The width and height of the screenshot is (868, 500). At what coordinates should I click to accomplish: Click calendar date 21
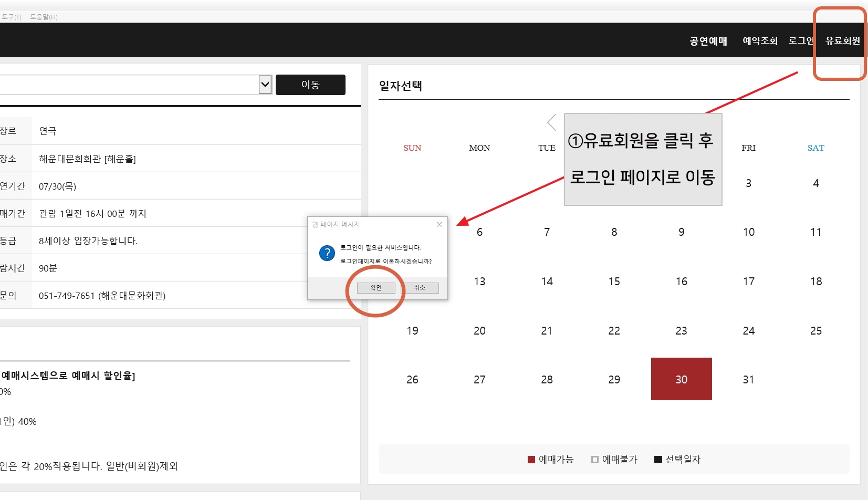tap(547, 331)
